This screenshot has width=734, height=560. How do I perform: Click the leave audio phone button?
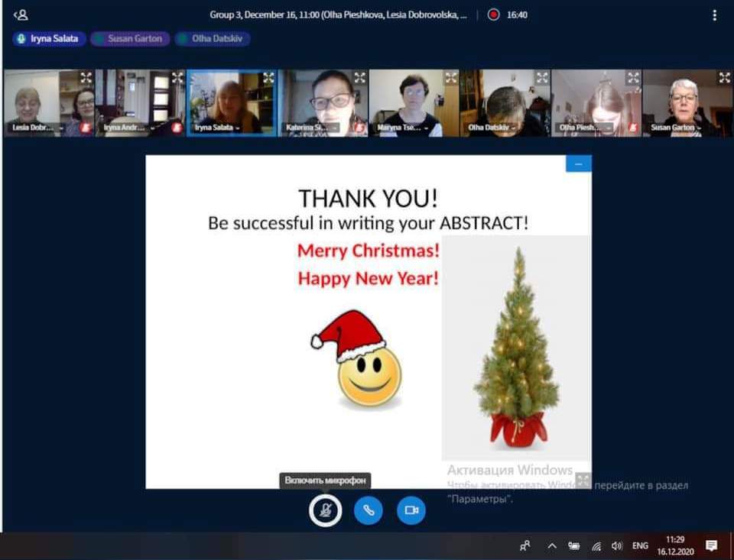pos(368,510)
